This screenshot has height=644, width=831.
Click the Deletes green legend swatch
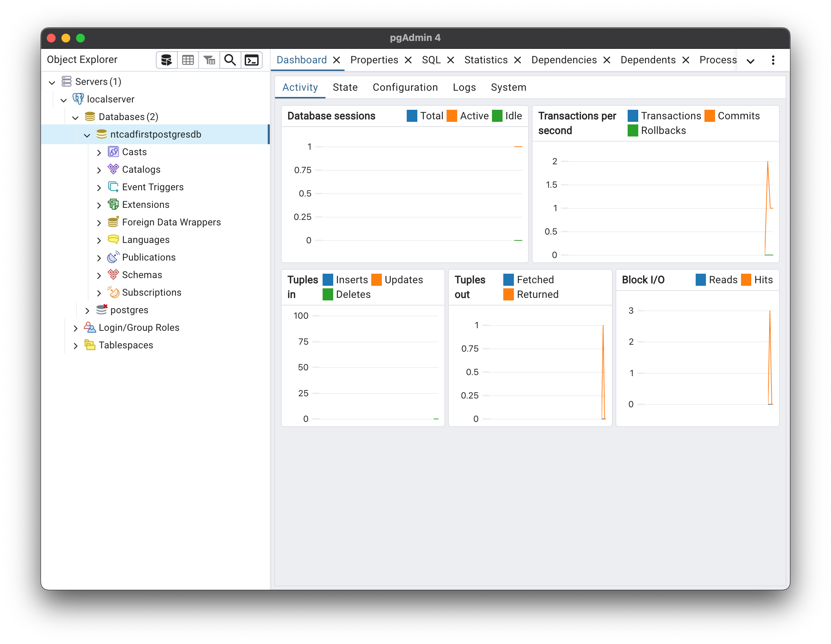[328, 294]
